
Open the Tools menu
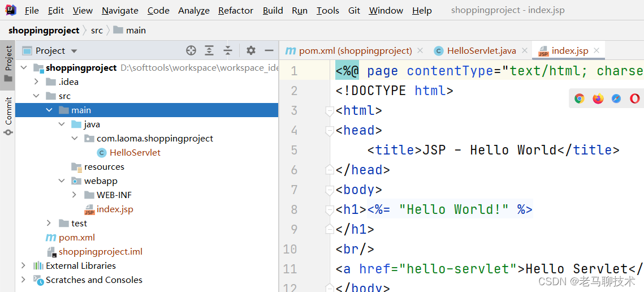click(x=328, y=11)
